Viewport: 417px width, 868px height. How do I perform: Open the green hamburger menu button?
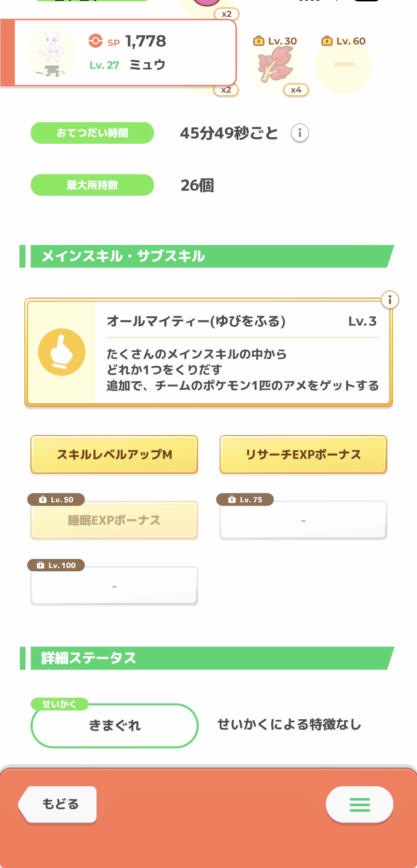tap(359, 804)
